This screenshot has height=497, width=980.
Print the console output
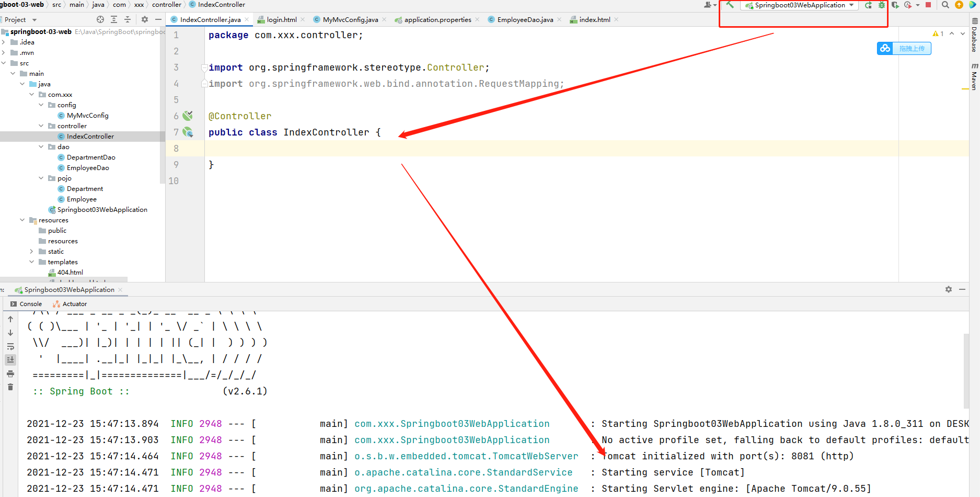[10, 374]
